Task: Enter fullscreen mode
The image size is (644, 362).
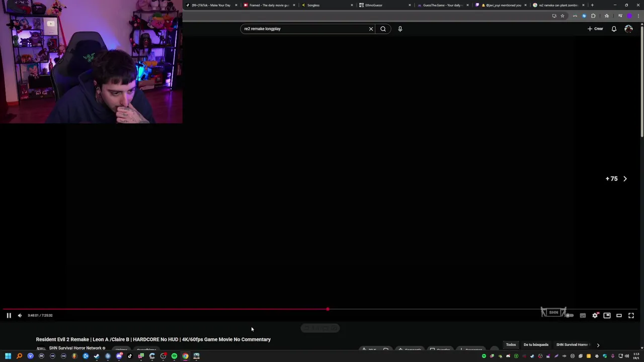Action: pyautogui.click(x=631, y=315)
